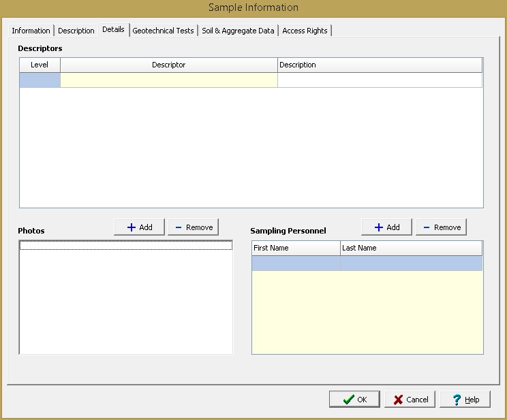Select the First Name cell in Sampling Personnel
This screenshot has height=420, width=507.
click(296, 263)
